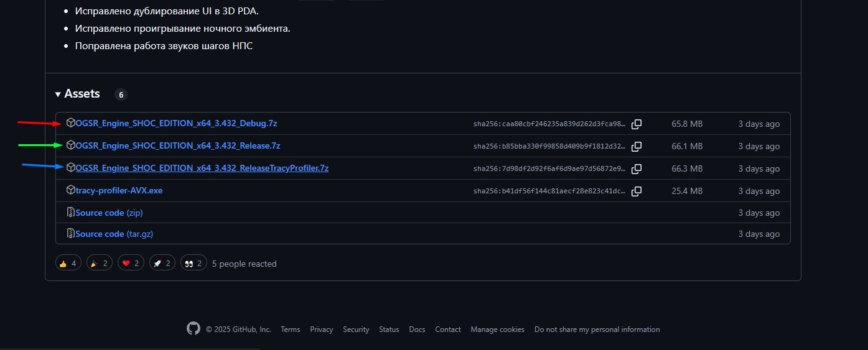Download Source code (tar.gz)

(114, 234)
